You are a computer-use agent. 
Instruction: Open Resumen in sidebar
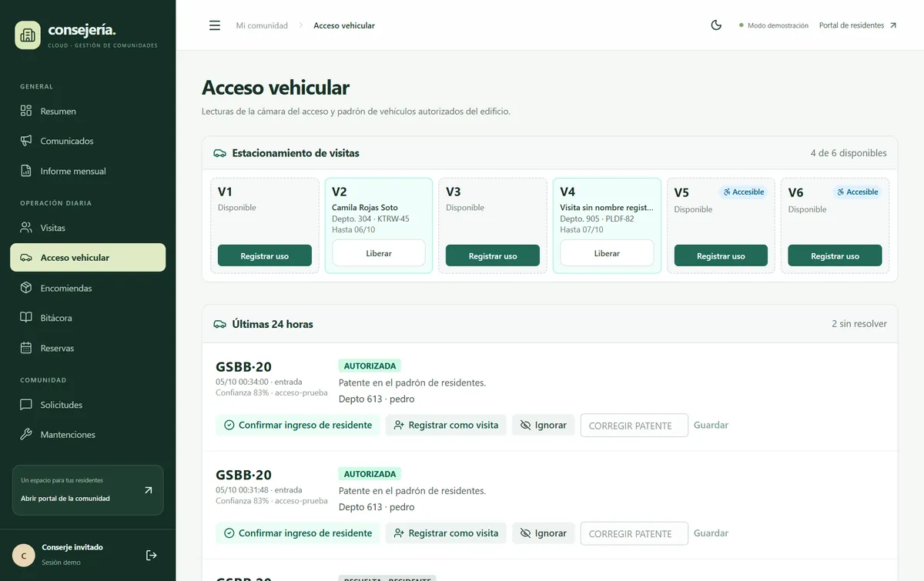[88, 111]
